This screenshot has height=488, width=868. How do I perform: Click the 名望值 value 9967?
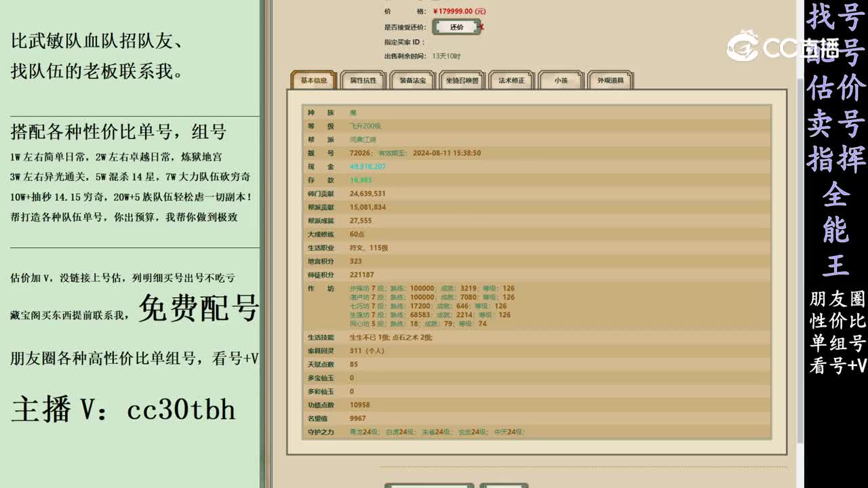pyautogui.click(x=357, y=419)
